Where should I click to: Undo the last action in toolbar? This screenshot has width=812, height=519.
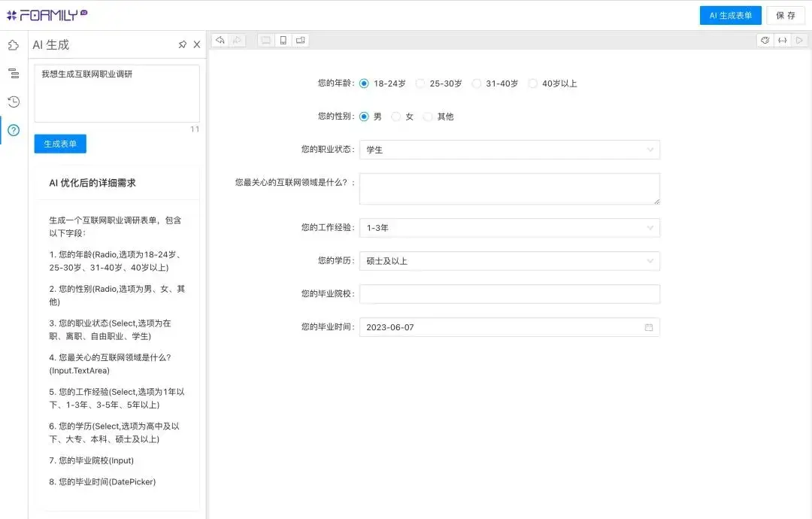coord(220,40)
